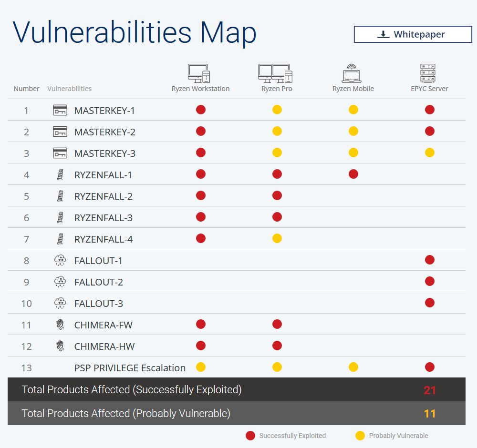Click yellow dot for MASTERKEY-2 Ryzen Mobile
Image resolution: width=477 pixels, height=448 pixels.
(353, 131)
